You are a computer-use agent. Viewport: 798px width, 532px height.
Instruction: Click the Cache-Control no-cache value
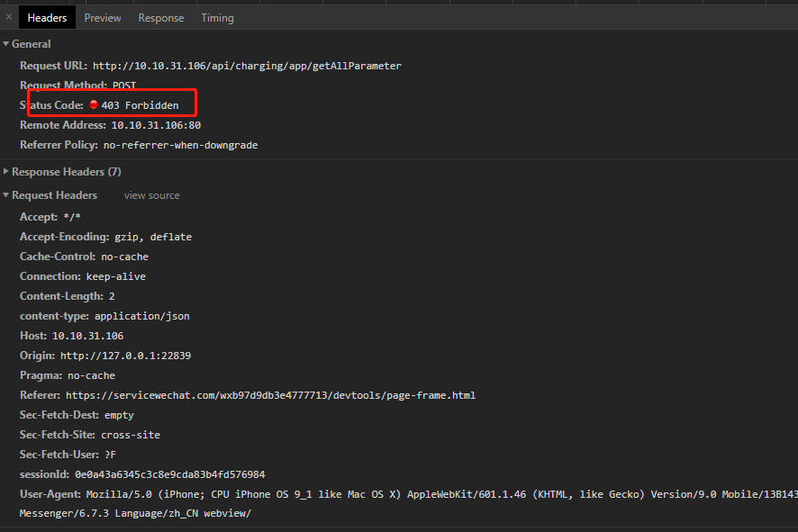(124, 257)
